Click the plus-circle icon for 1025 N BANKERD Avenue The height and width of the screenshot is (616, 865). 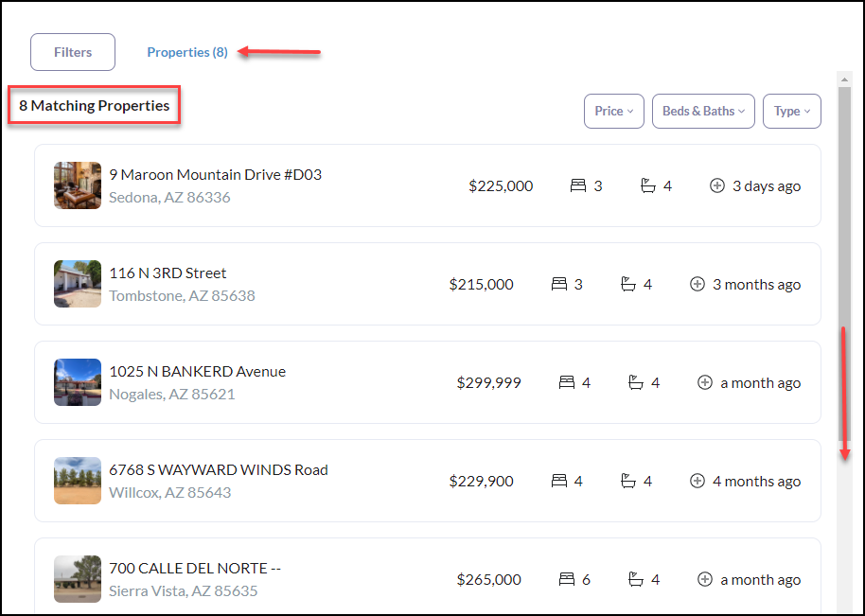point(704,383)
